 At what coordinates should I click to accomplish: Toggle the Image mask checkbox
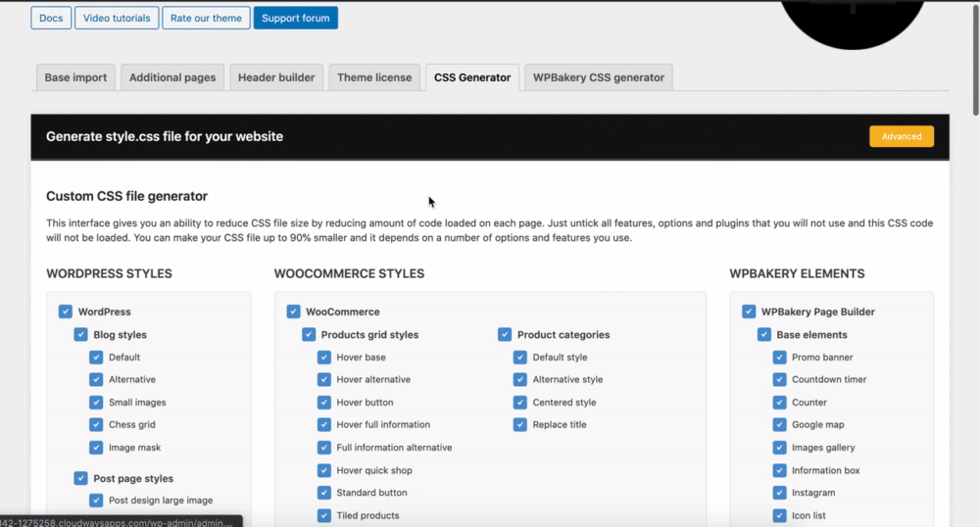[96, 448]
